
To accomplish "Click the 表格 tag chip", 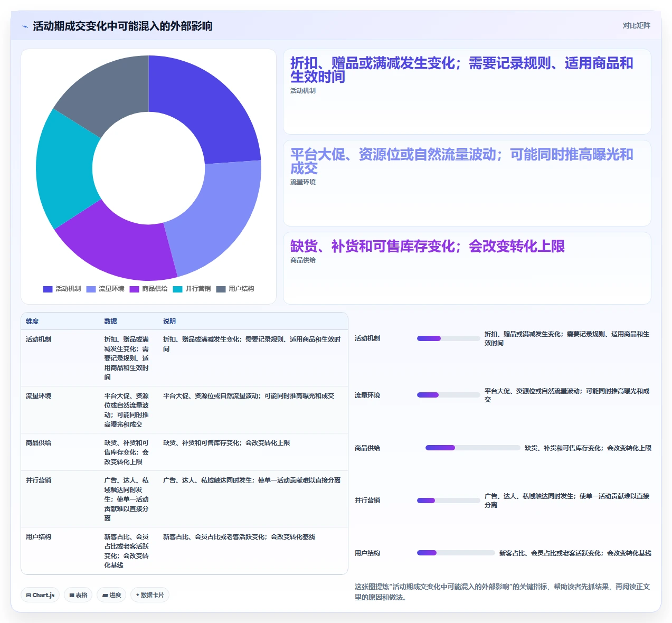I will pyautogui.click(x=78, y=595).
